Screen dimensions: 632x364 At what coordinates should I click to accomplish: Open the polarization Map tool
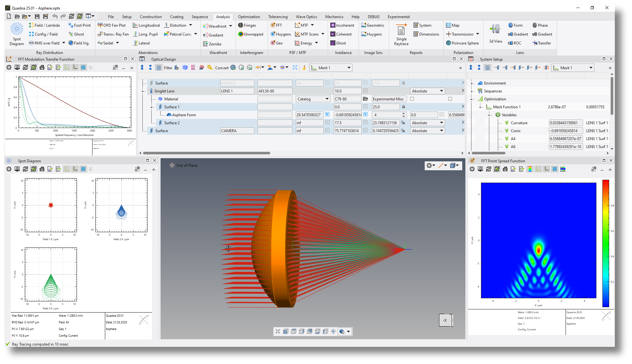[453, 25]
